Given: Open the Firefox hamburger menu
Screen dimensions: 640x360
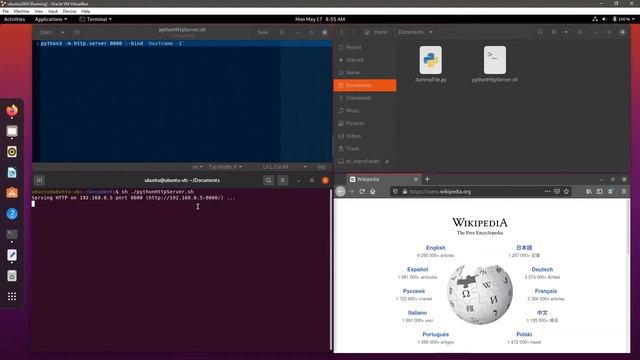Looking at the screenshot, I should [x=624, y=191].
